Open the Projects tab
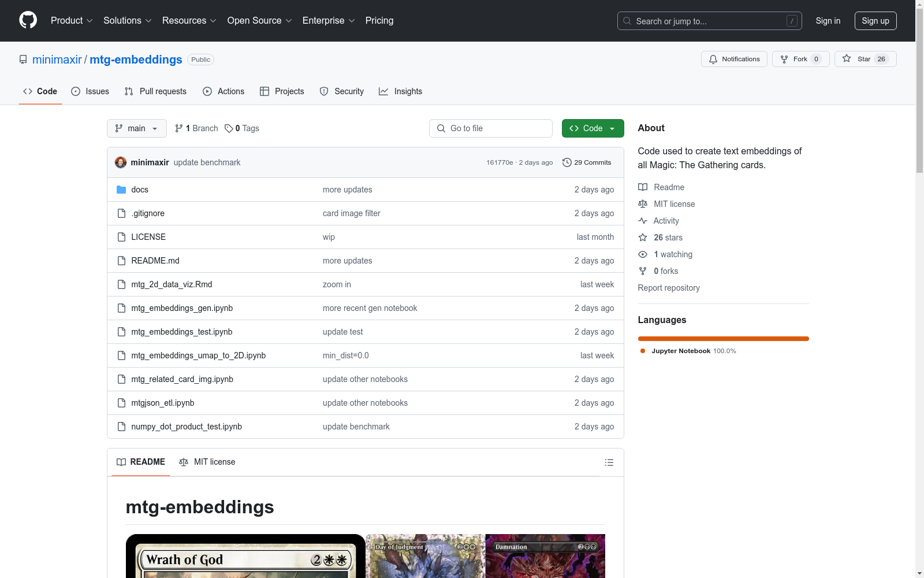Viewport: 924px width, 578px height. 282,91
